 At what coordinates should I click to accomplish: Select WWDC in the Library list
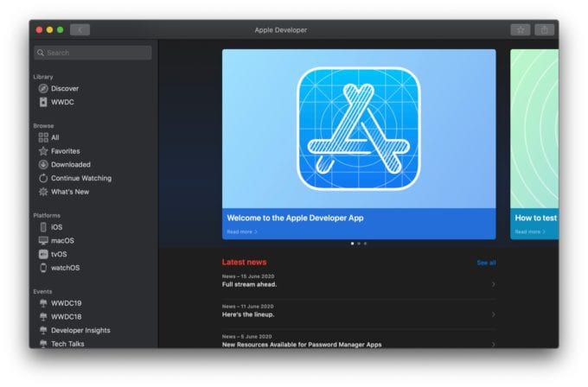pos(62,102)
